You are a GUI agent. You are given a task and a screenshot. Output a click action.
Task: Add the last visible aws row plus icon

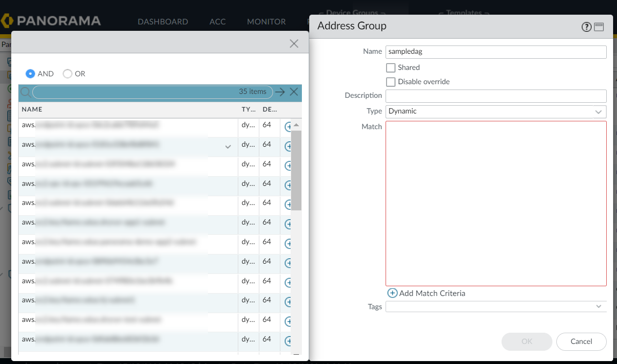(x=288, y=341)
